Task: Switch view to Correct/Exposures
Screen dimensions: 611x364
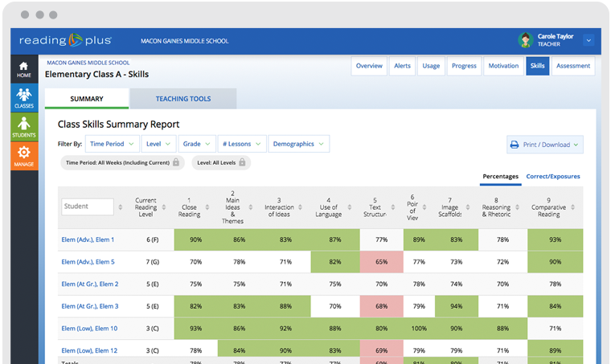Action: pos(552,176)
